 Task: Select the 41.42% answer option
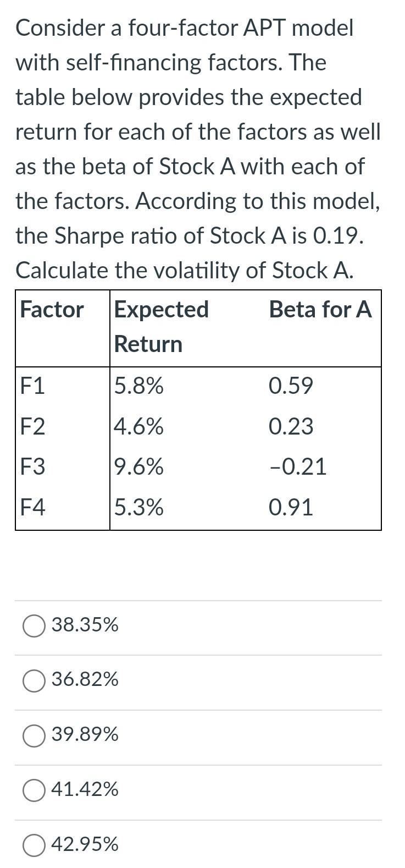coord(34,790)
